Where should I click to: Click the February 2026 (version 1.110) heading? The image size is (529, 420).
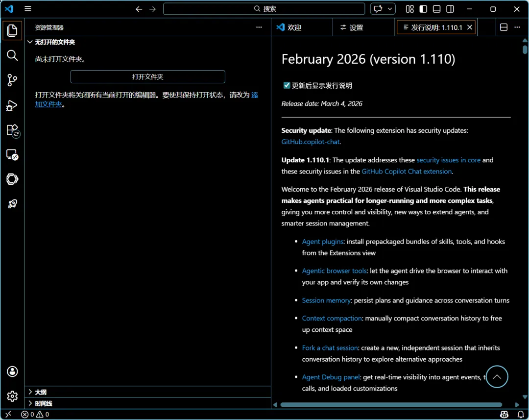[x=368, y=59]
